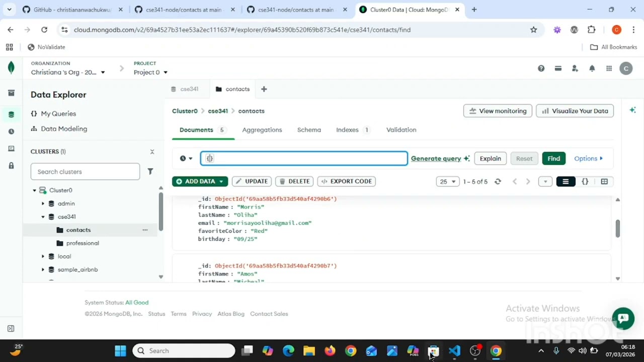Open the cluster filter funnel icon

(x=150, y=171)
